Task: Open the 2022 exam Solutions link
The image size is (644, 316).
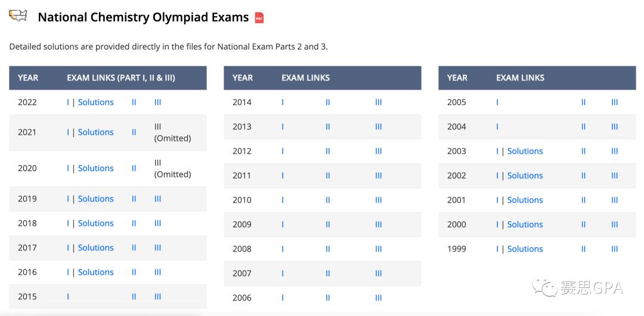Action: [x=95, y=102]
